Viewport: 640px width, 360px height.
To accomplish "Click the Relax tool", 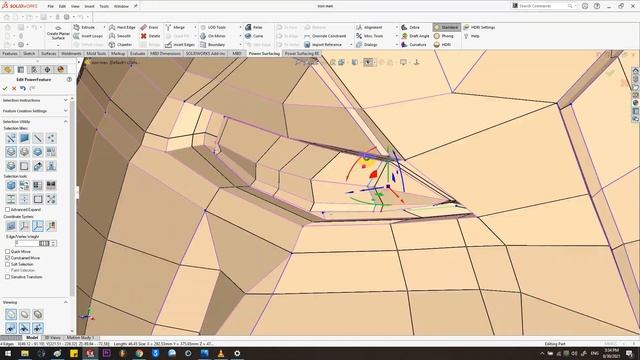I will pos(253,27).
